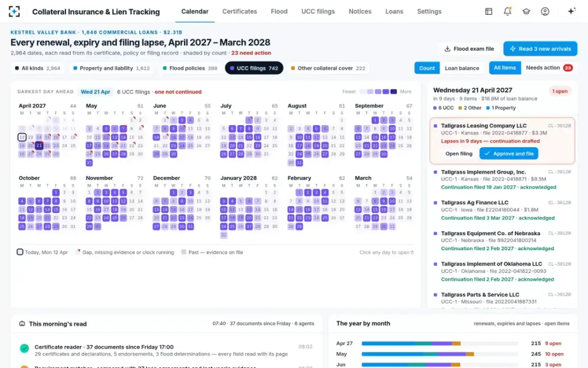Click the lightest shade swatch beside Fewer

[x=363, y=92]
